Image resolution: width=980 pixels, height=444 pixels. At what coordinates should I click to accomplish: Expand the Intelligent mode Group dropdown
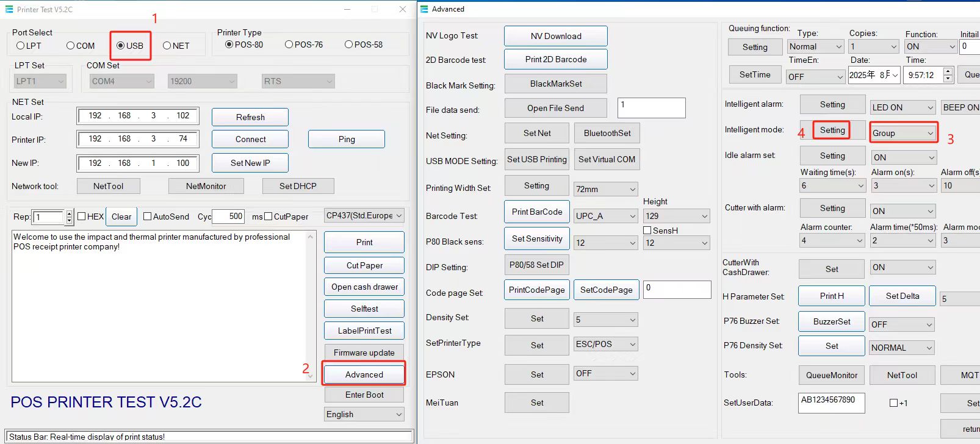pyautogui.click(x=903, y=133)
